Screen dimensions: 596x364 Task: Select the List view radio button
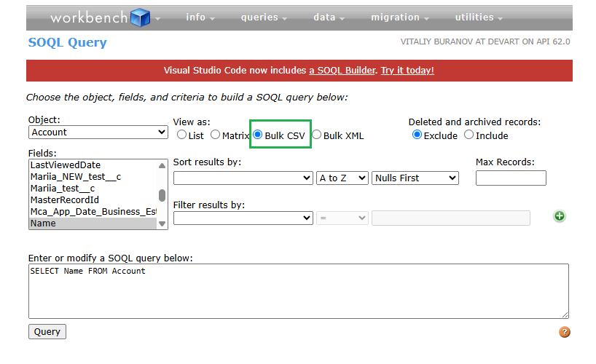point(182,135)
